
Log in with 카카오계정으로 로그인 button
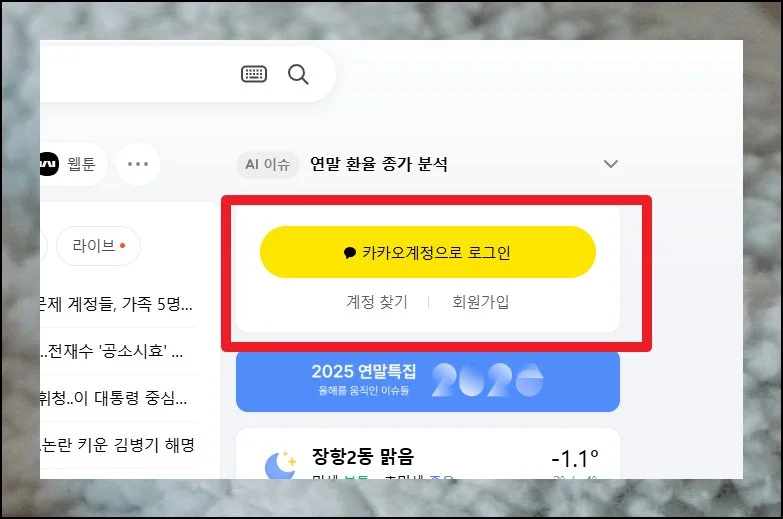click(428, 252)
